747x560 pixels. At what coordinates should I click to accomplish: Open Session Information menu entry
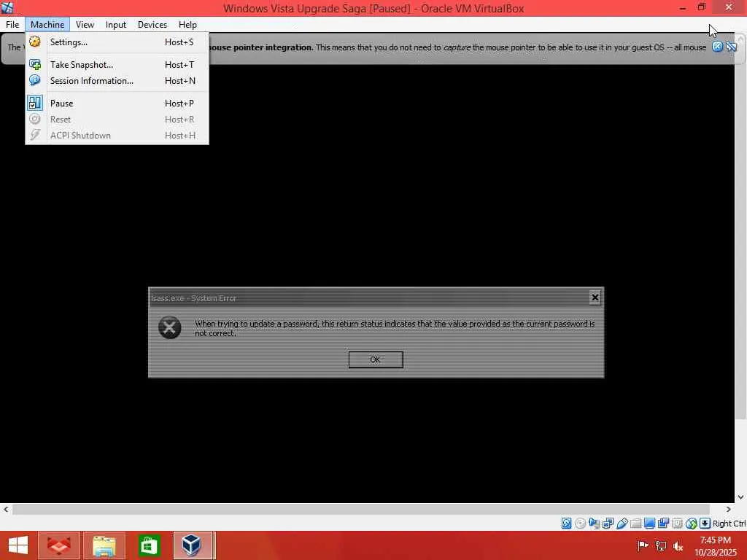117,80
